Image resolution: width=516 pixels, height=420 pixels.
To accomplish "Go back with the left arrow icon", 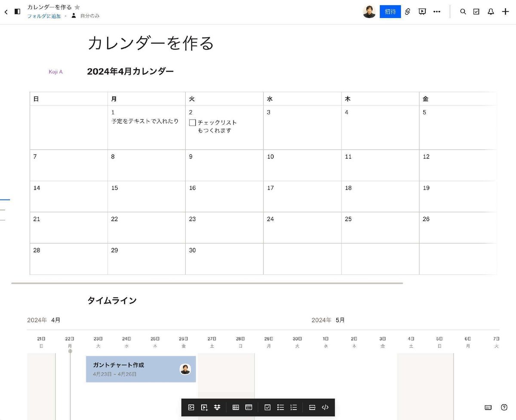I will point(6,12).
